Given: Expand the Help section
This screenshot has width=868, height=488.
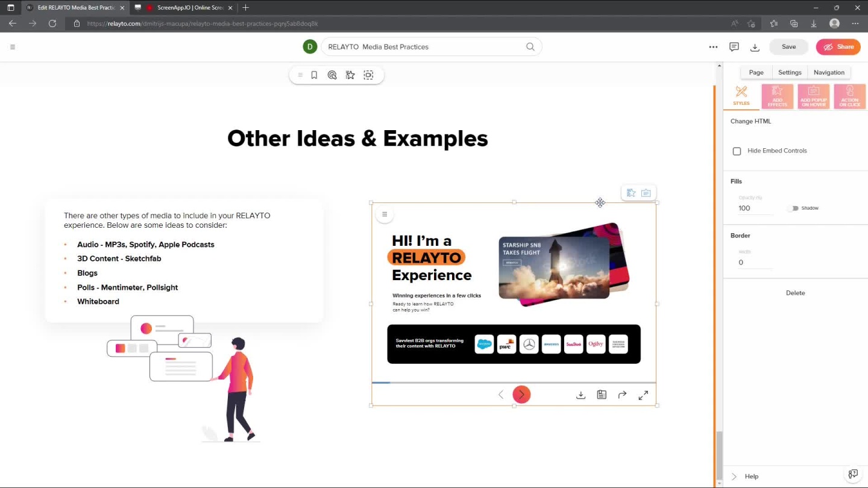Looking at the screenshot, I should [x=734, y=477].
